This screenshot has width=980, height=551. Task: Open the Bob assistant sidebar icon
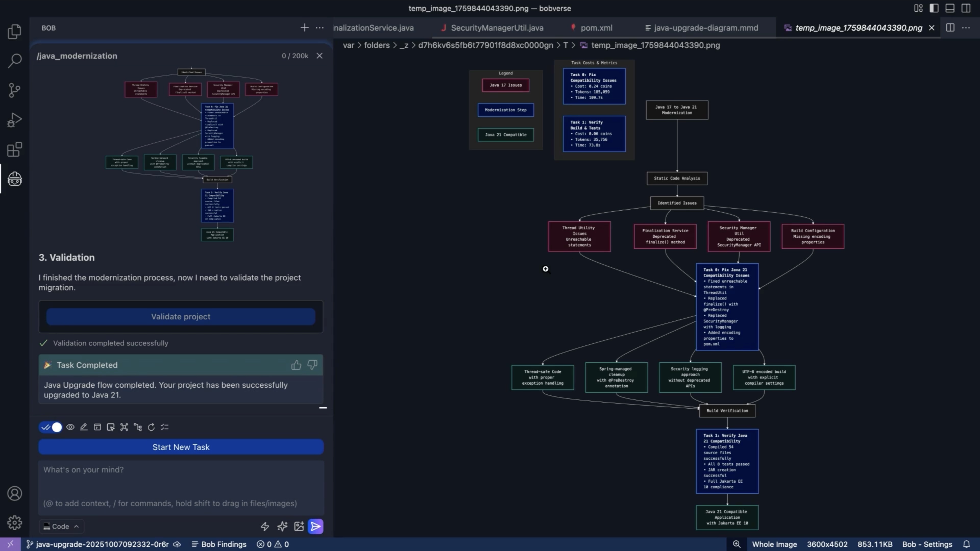(15, 179)
